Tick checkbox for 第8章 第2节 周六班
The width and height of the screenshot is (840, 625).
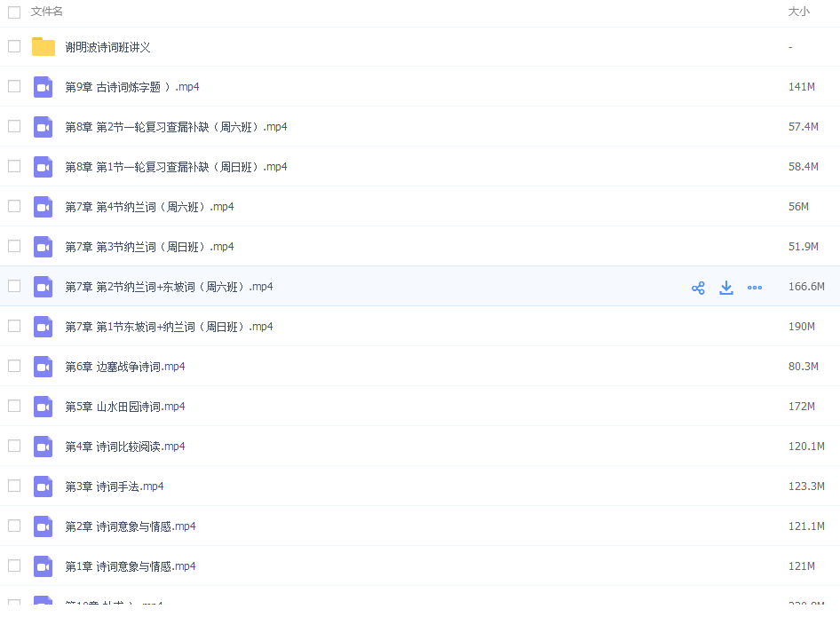[14, 126]
